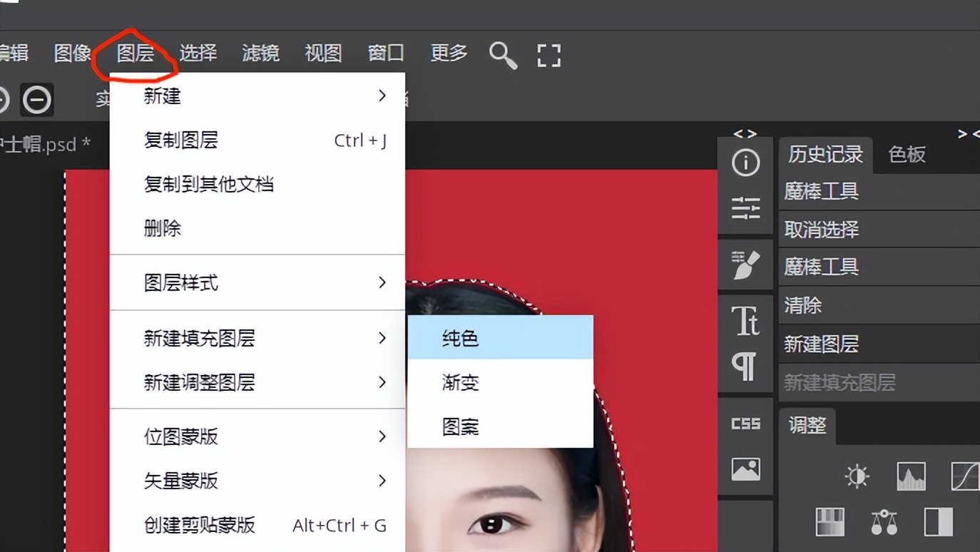980x552 pixels.
Task: Open the Info panel icon
Action: 745,162
